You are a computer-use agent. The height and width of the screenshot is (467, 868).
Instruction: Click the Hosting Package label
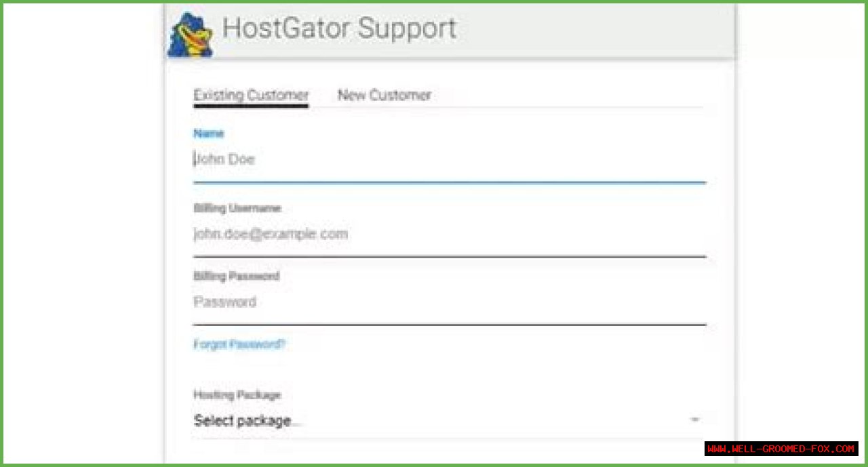click(237, 394)
